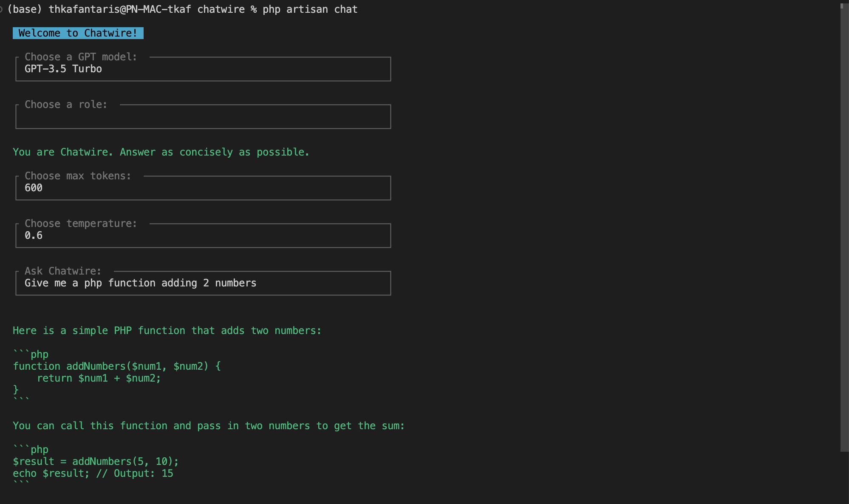Click the first ```php code fence
Screen dimensions: 849x504
click(31, 354)
